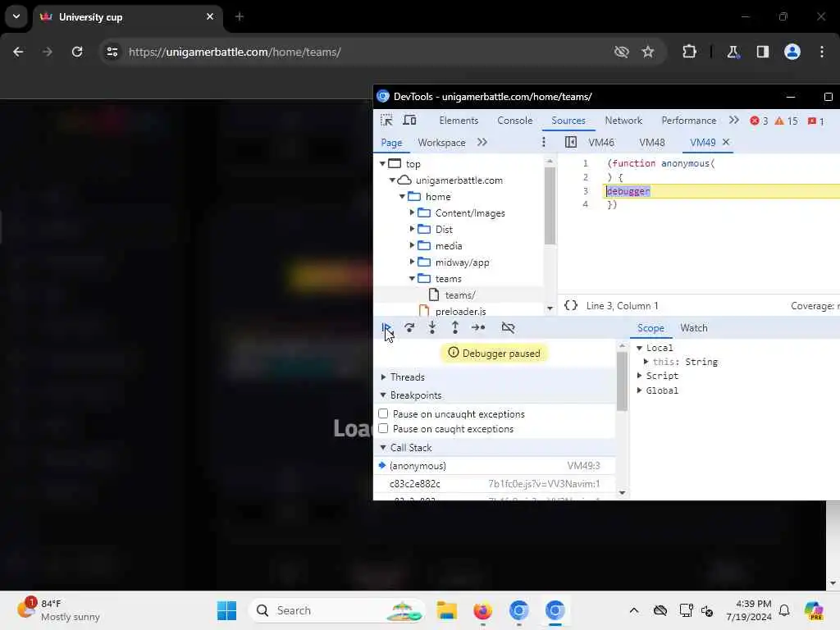The width and height of the screenshot is (840, 630).
Task: Collapse the teams folder
Action: pyautogui.click(x=412, y=279)
